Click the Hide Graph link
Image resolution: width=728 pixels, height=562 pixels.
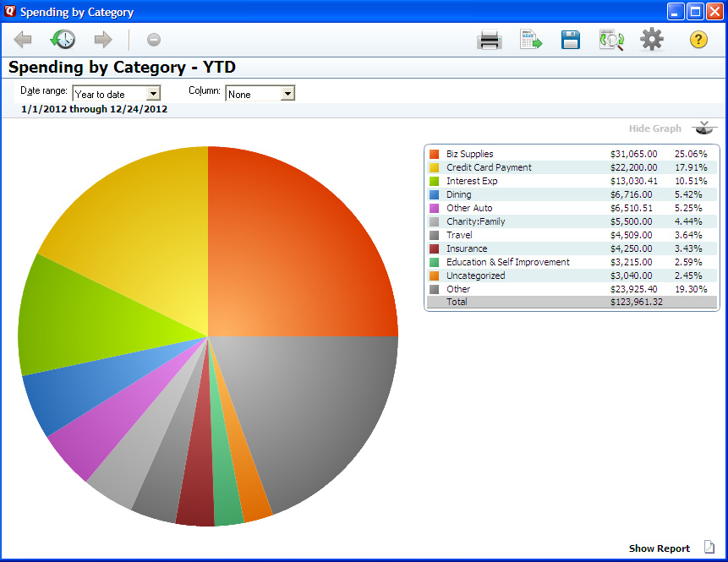654,128
